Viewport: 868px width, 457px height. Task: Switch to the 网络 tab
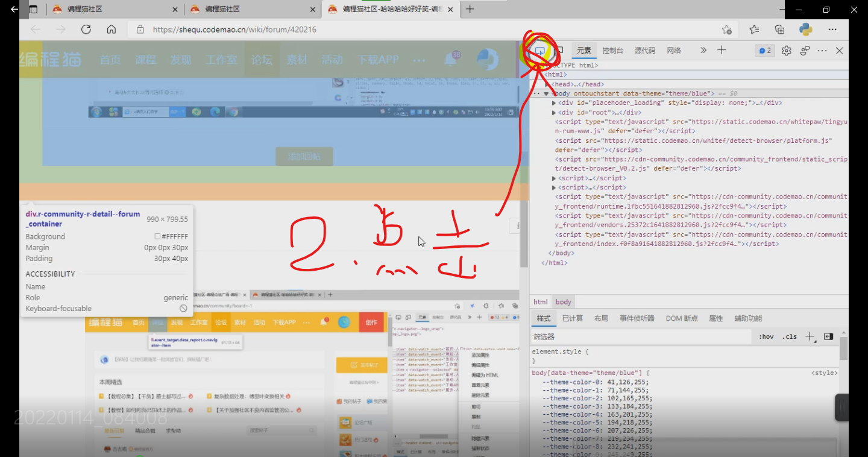(674, 51)
